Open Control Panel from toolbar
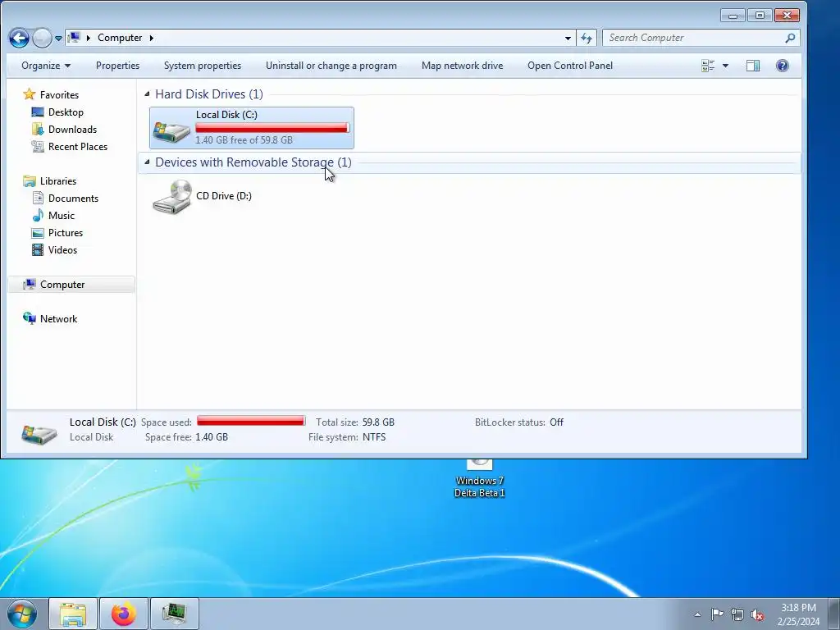 pos(570,66)
